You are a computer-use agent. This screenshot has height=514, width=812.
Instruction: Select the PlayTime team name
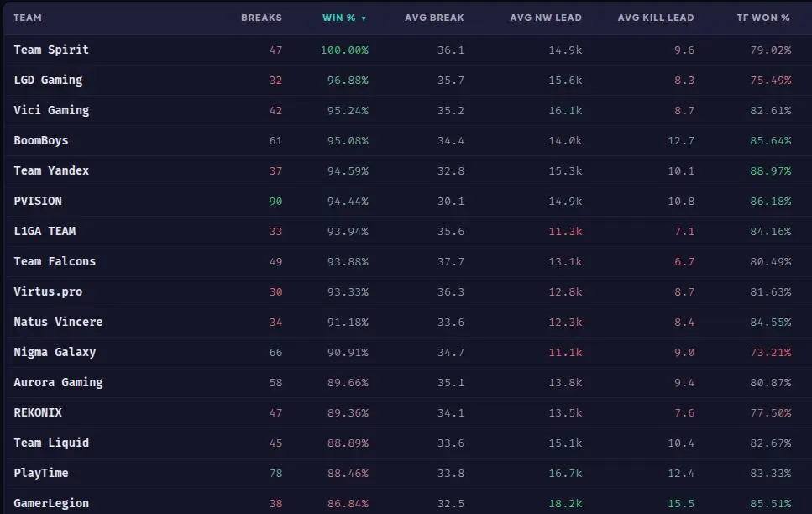point(41,473)
